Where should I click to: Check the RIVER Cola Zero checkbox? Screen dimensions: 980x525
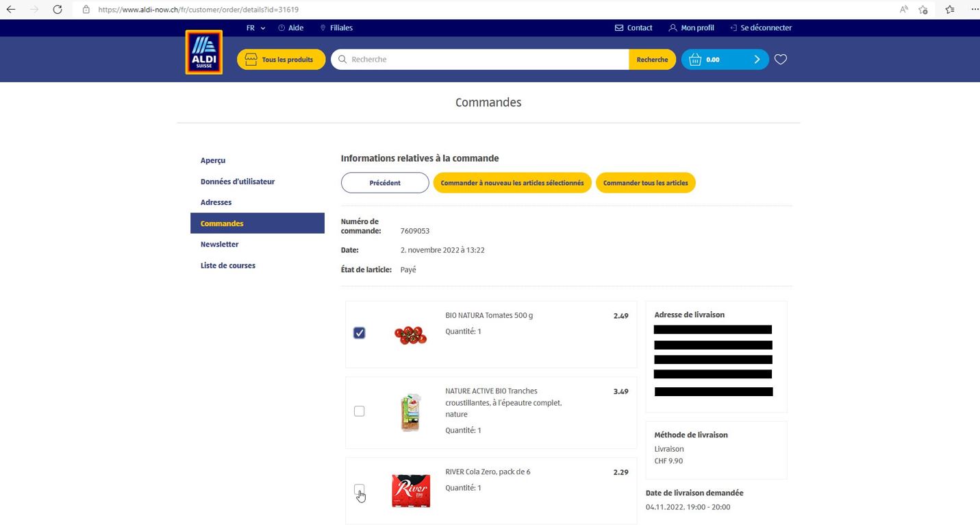click(360, 489)
